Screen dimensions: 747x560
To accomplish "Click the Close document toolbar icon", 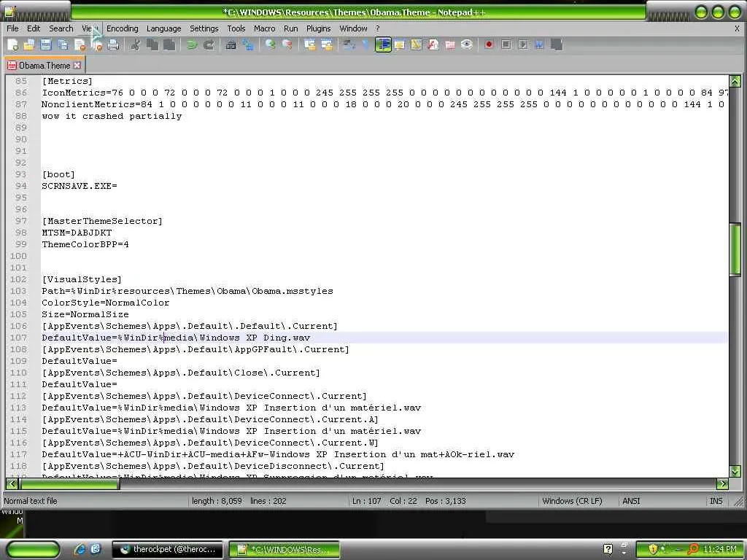I will [80, 44].
